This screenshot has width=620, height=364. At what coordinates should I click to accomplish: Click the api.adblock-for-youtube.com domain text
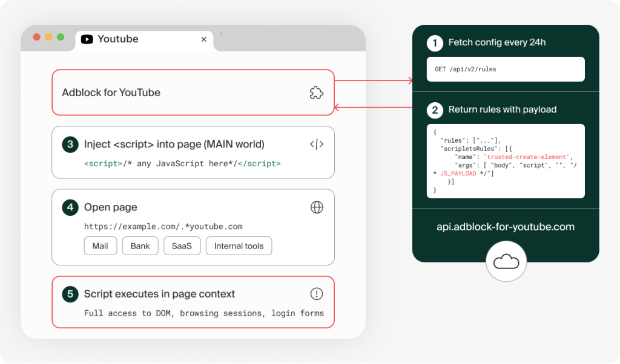pyautogui.click(x=506, y=227)
